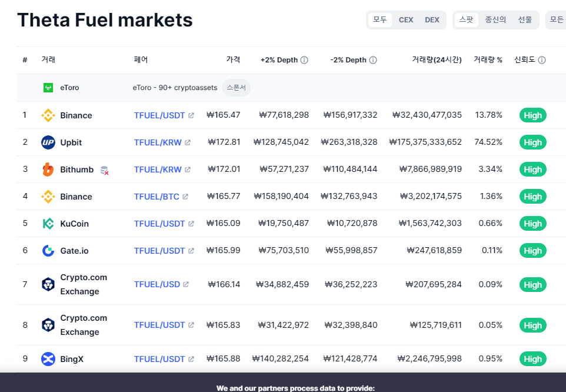The image size is (566, 392).
Task: Click the Theta Fuel markets heading
Action: click(105, 20)
